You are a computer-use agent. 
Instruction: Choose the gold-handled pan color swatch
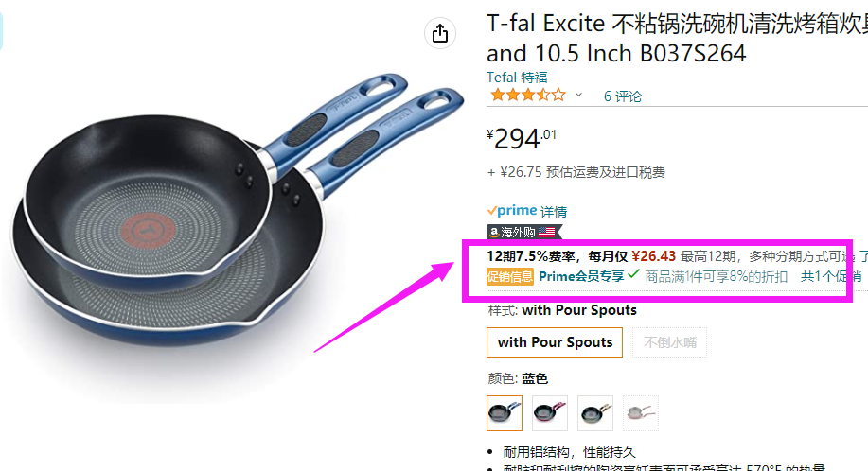point(595,413)
